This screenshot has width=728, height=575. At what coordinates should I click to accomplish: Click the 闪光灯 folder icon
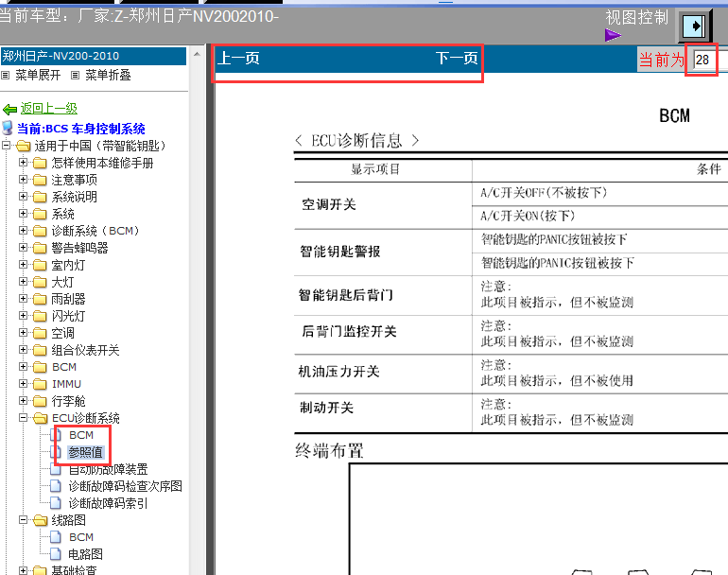coord(40,316)
